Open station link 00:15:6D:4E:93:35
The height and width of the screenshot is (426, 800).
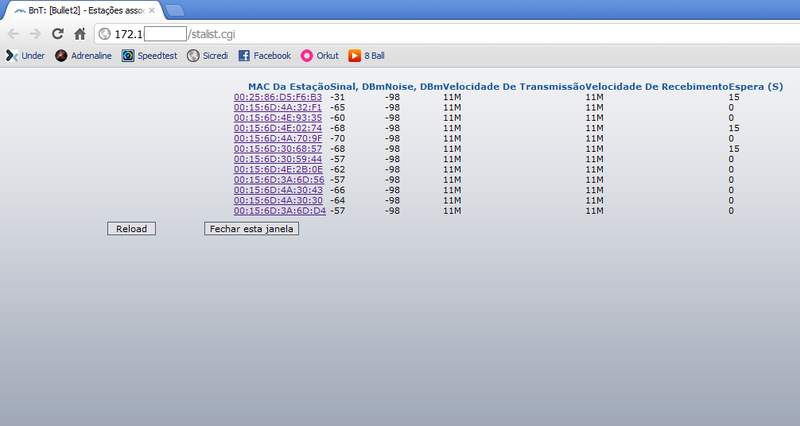point(278,118)
